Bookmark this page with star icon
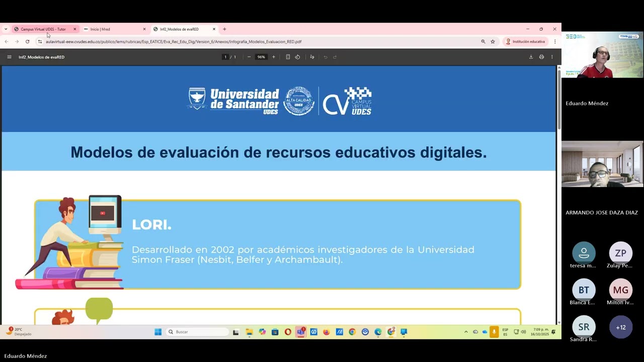Screen dimensions: 644x362 493,42
